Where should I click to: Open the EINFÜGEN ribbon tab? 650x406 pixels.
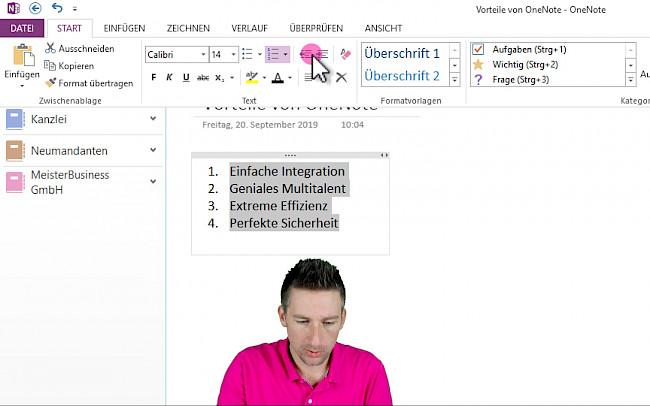click(124, 28)
